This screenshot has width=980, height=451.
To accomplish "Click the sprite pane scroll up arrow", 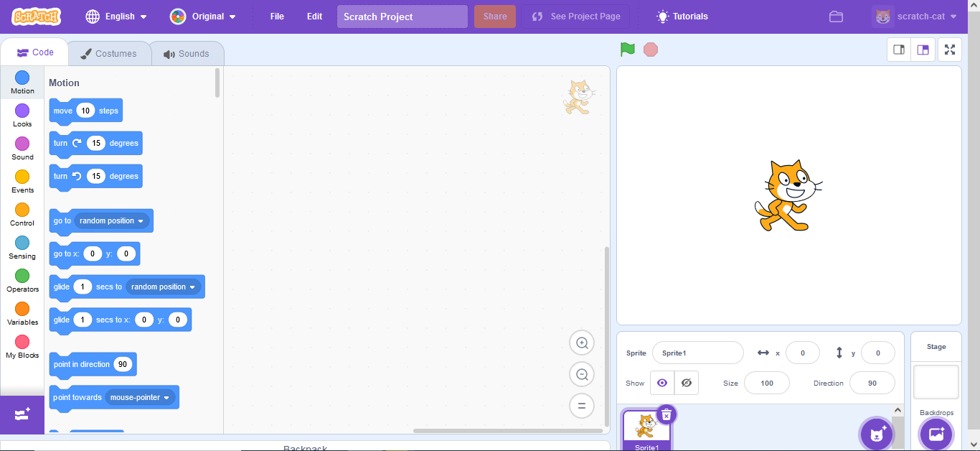I will (898, 410).
